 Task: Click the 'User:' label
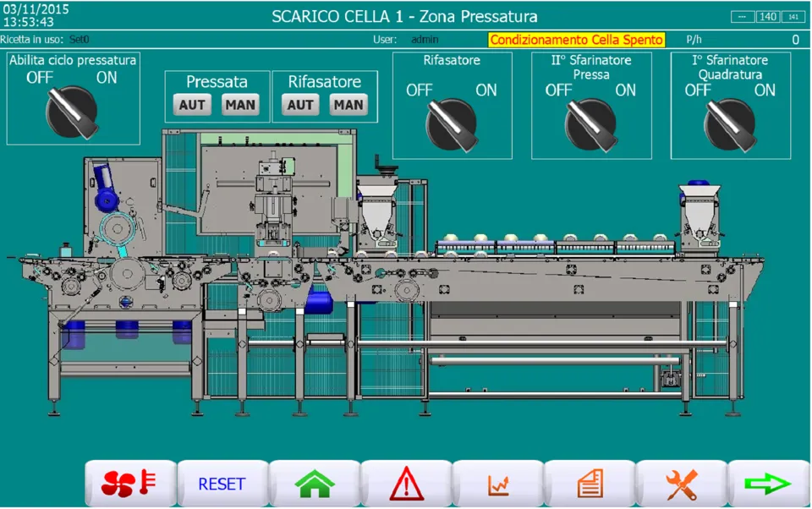[385, 40]
